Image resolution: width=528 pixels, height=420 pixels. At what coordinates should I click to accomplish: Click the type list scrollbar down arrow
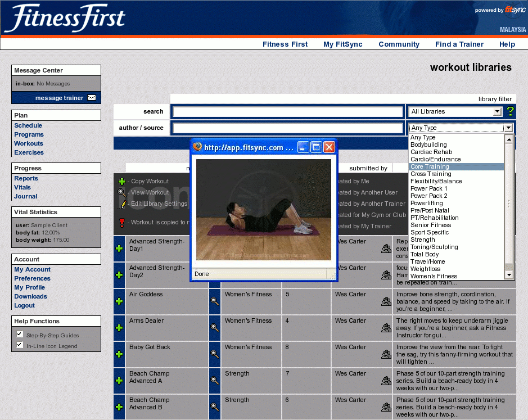509,275
